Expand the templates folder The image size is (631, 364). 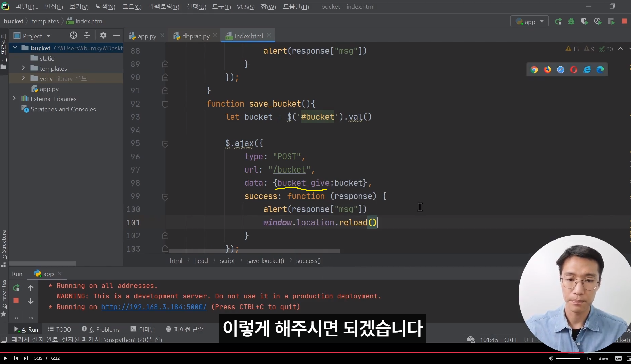coord(23,68)
